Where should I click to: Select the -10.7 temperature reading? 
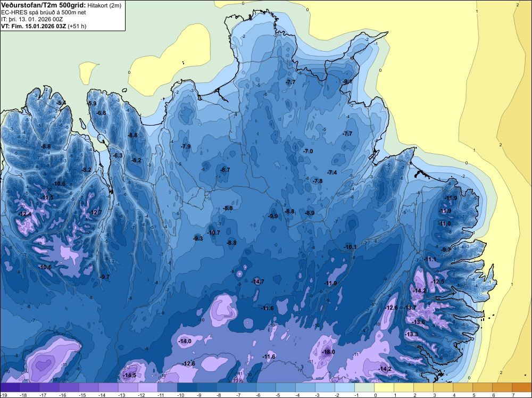214,233
